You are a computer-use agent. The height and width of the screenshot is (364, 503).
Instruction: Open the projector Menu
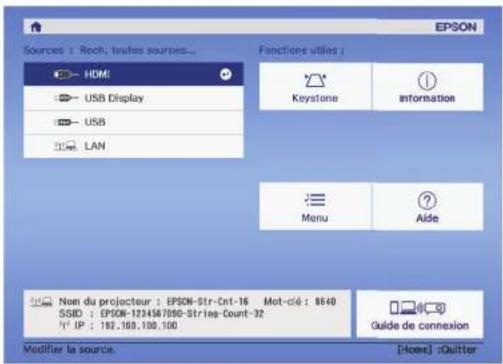pyautogui.click(x=315, y=206)
